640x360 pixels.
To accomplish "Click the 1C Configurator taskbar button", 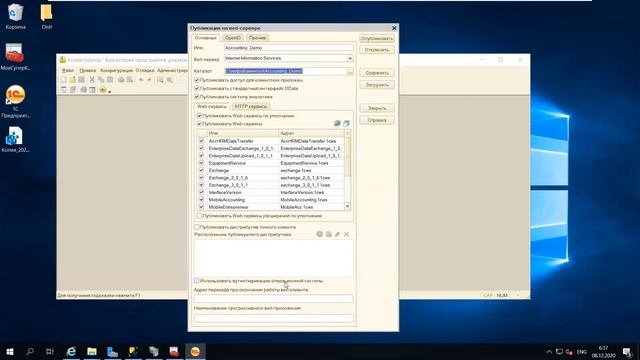I will point(195,351).
